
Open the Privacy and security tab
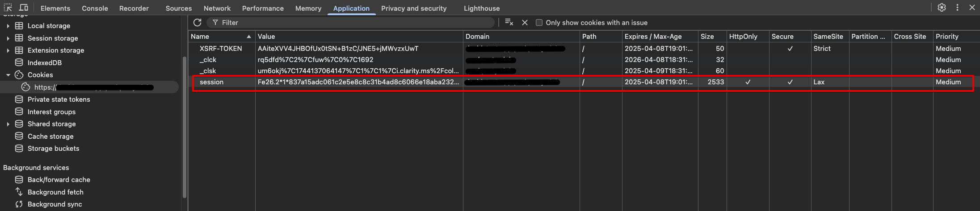tap(414, 8)
